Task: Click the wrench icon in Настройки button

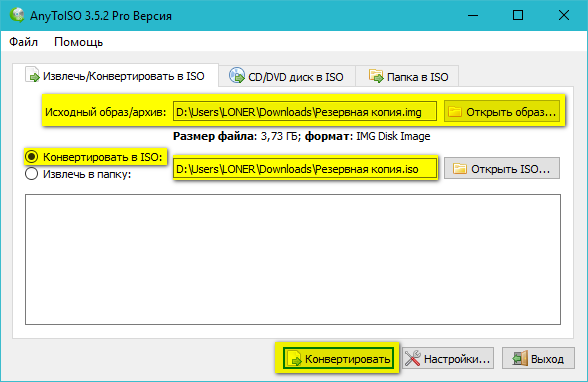Action: coord(413,358)
